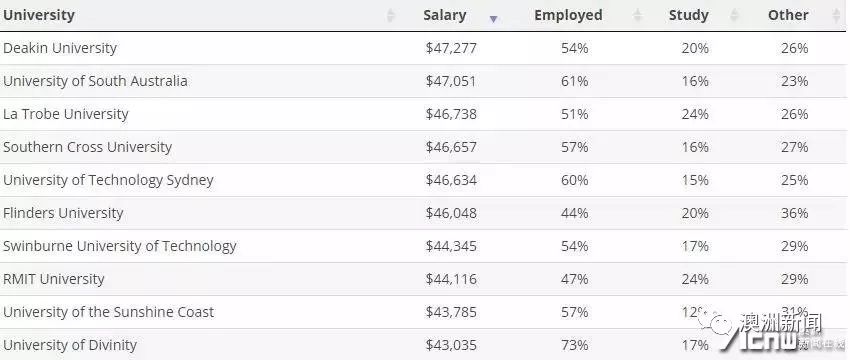Select RMIT University entry

click(x=54, y=279)
